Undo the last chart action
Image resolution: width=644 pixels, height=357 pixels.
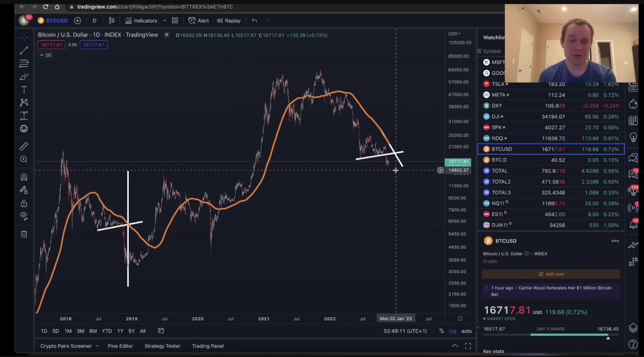click(254, 21)
